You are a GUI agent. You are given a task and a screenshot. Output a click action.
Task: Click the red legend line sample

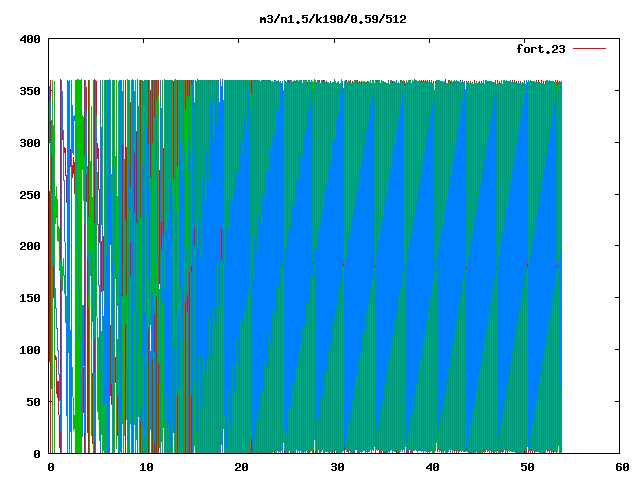click(x=589, y=49)
